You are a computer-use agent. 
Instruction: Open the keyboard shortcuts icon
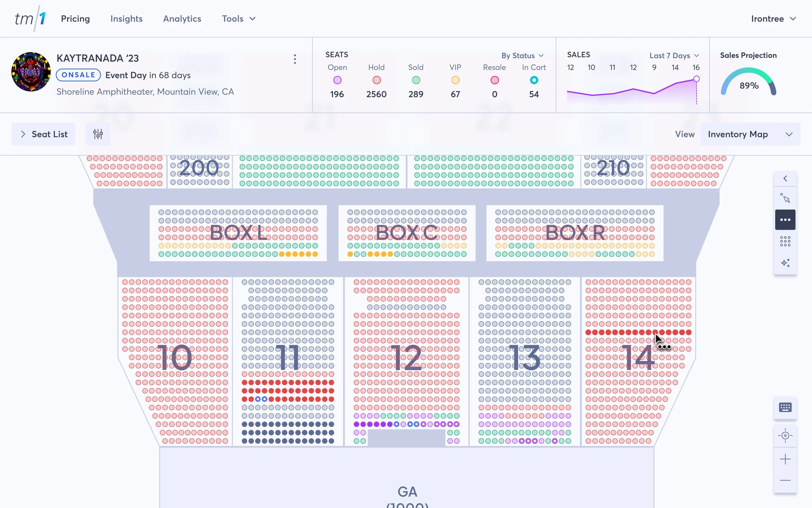pos(785,408)
